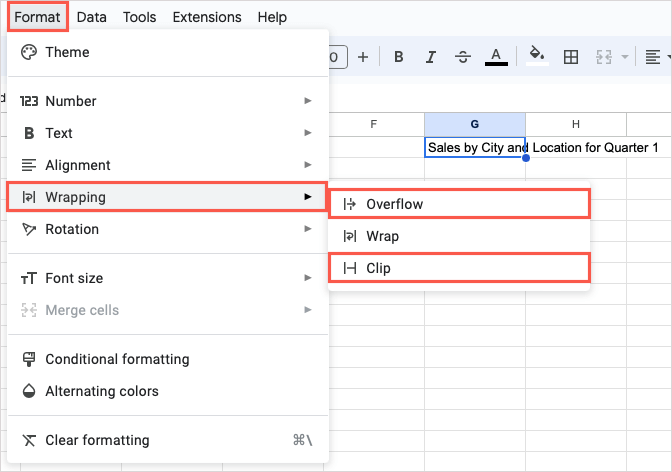Open the horizontal align dropdown

653,57
